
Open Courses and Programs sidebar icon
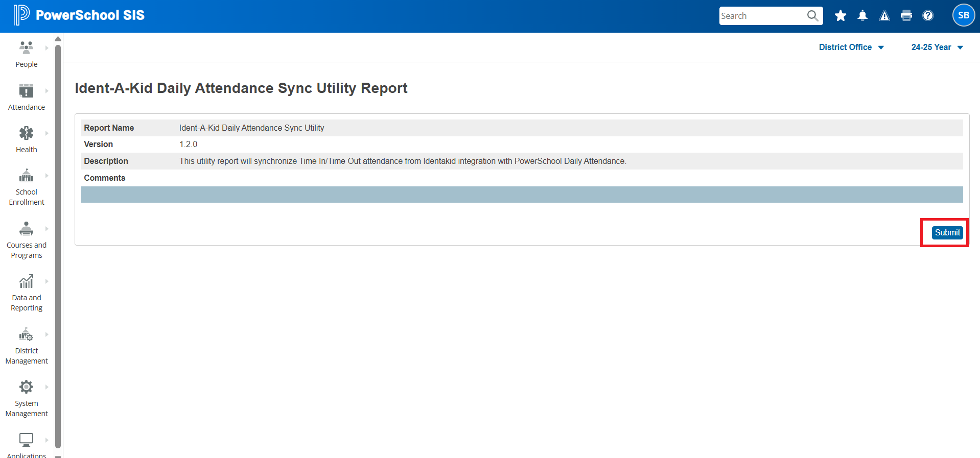pyautogui.click(x=26, y=228)
